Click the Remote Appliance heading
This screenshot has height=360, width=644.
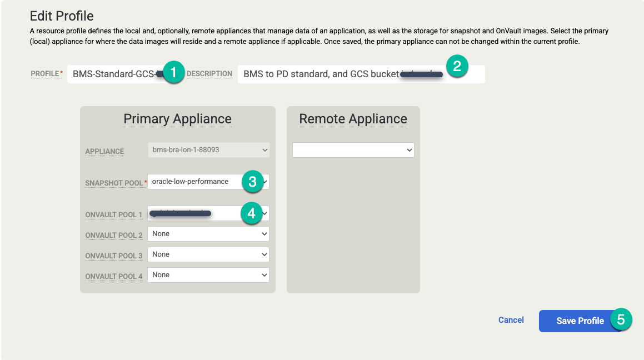coord(353,118)
